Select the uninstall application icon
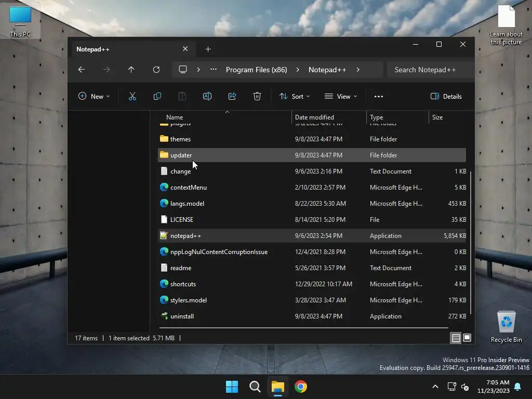The image size is (532, 399). click(x=164, y=316)
